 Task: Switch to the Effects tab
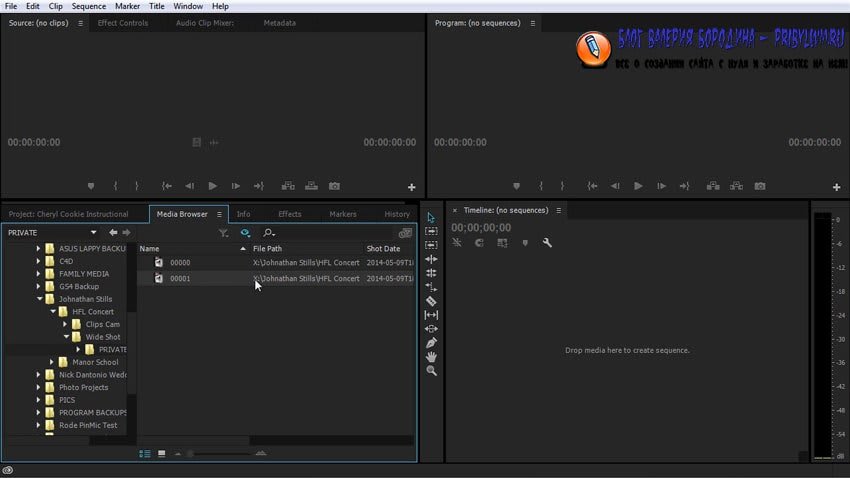pos(289,214)
